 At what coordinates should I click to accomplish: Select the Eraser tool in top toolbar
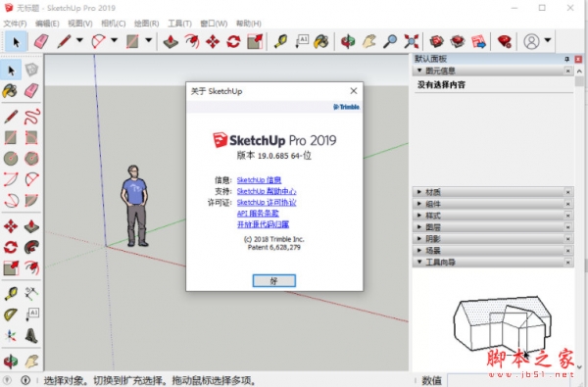pyautogui.click(x=41, y=41)
